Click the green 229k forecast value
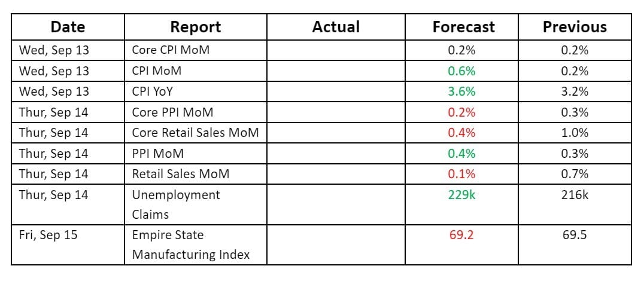644x281 pixels. (x=461, y=195)
